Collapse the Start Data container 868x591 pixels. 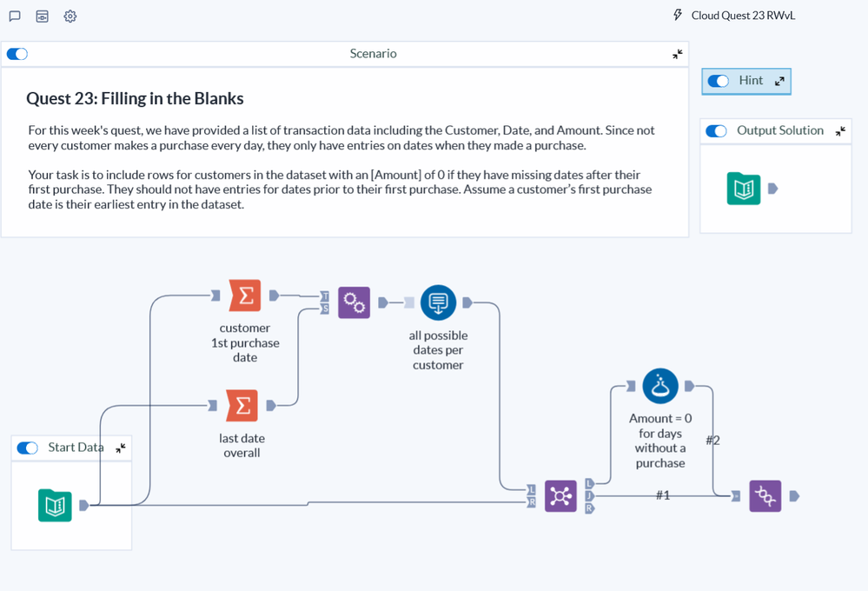point(120,448)
